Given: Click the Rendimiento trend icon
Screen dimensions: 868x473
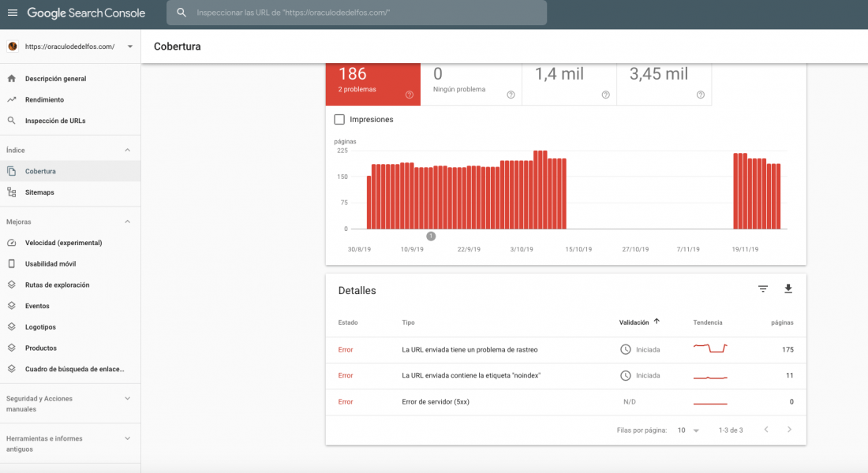Looking at the screenshot, I should pyautogui.click(x=12, y=99).
